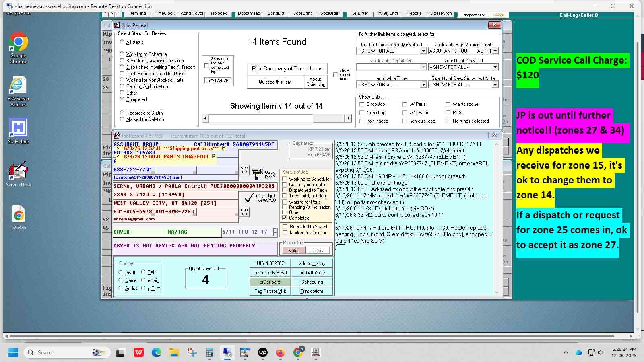Enable the Shop Jobs checkbox
This screenshot has height=362, width=644.
[x=362, y=104]
